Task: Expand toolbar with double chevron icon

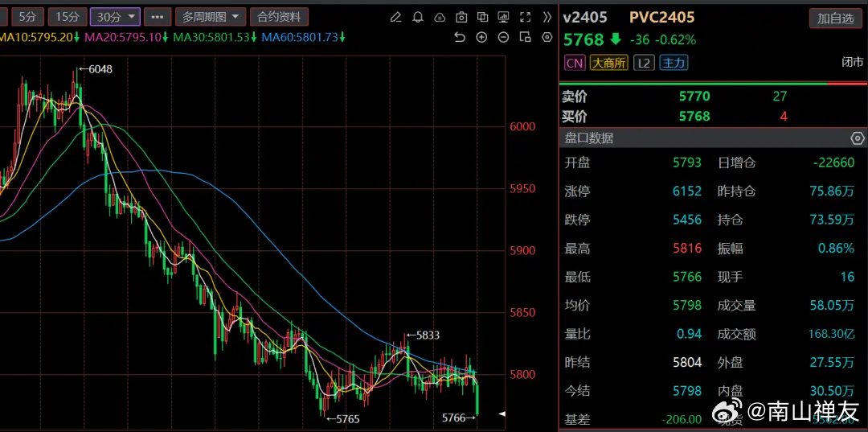Action: click(x=547, y=17)
